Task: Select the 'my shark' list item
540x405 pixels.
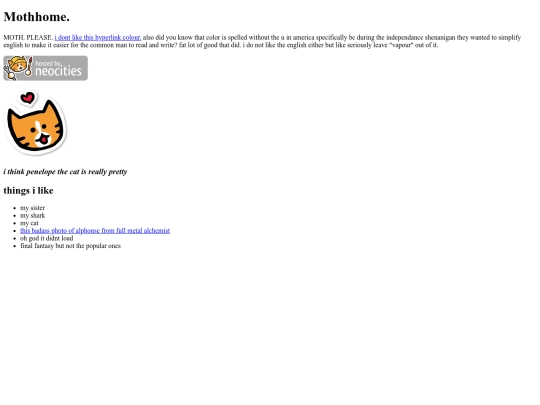Action: point(33,216)
